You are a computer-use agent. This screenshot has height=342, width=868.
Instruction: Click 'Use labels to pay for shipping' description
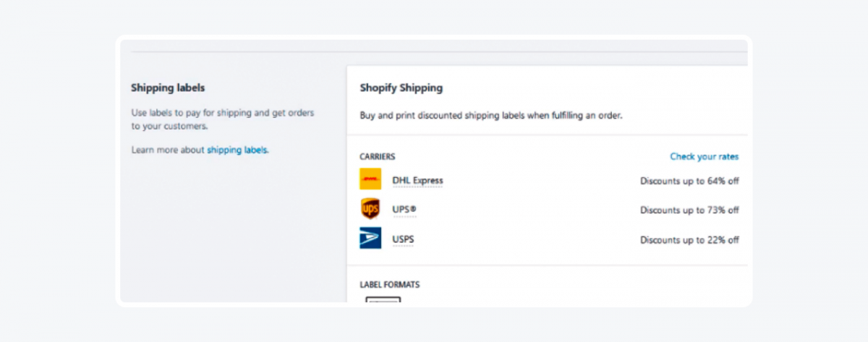pyautogui.click(x=223, y=120)
